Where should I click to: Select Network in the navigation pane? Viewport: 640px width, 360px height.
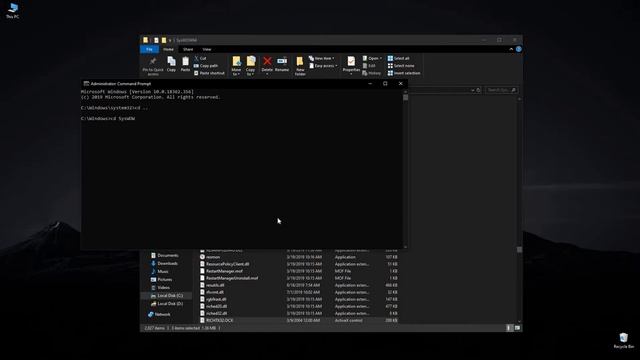tap(159, 314)
